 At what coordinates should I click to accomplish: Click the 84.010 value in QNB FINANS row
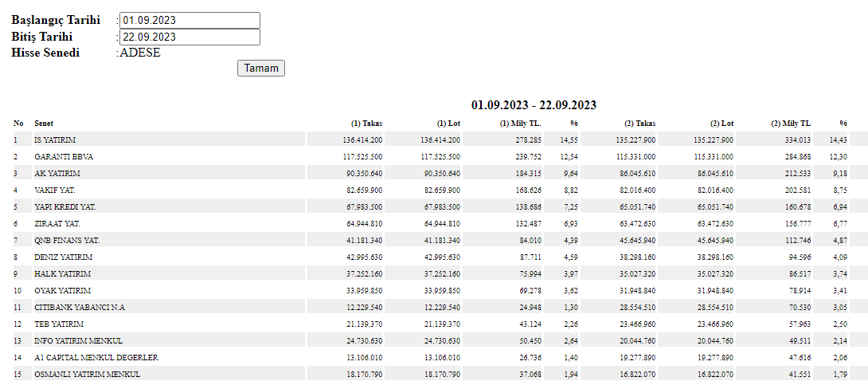click(x=531, y=241)
